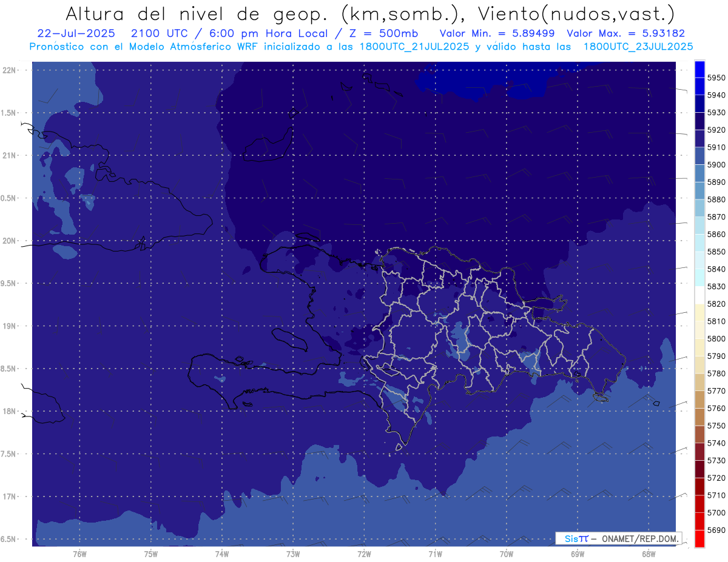Click the 17N latitude label
The height and width of the screenshot is (562, 728).
coord(10,497)
